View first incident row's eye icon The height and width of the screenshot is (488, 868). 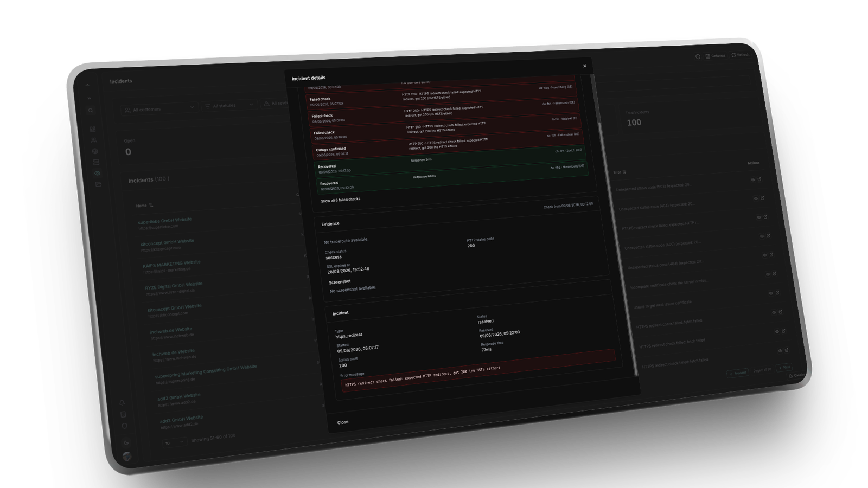(752, 179)
